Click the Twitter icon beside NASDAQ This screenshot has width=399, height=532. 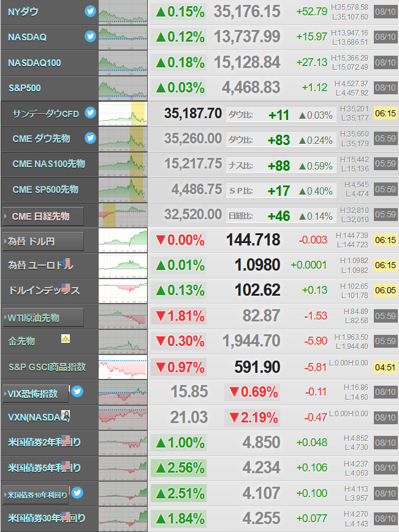pos(90,36)
